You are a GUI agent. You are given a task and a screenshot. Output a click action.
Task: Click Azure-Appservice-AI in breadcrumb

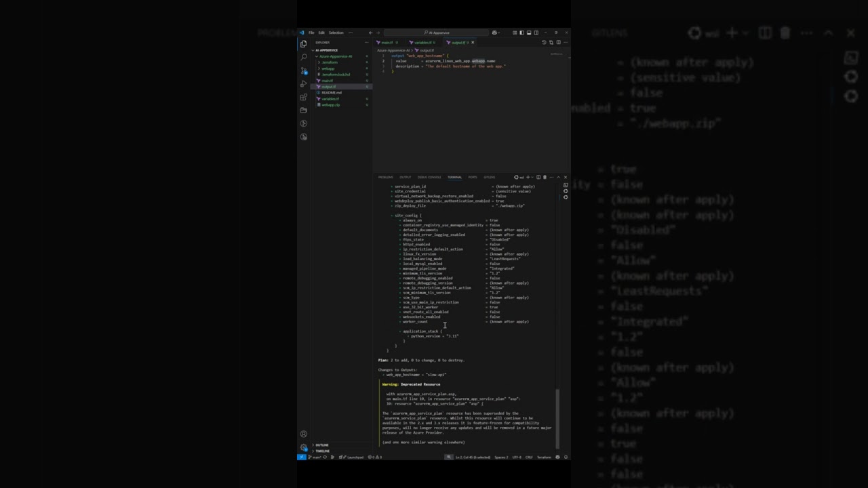pyautogui.click(x=393, y=50)
